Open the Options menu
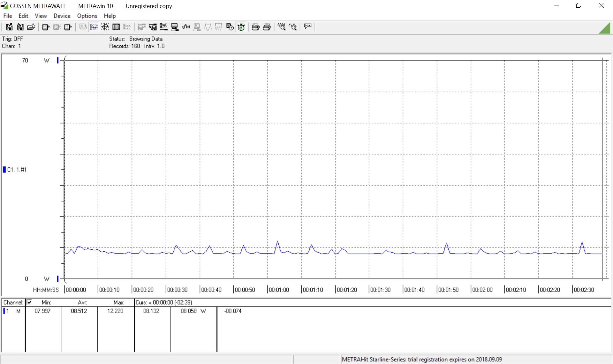Screen dimensions: 613x364 pyautogui.click(x=87, y=16)
